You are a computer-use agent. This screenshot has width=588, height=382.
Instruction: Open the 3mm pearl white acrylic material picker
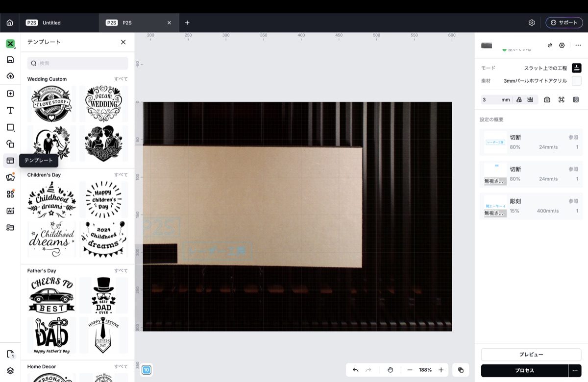coord(577,81)
